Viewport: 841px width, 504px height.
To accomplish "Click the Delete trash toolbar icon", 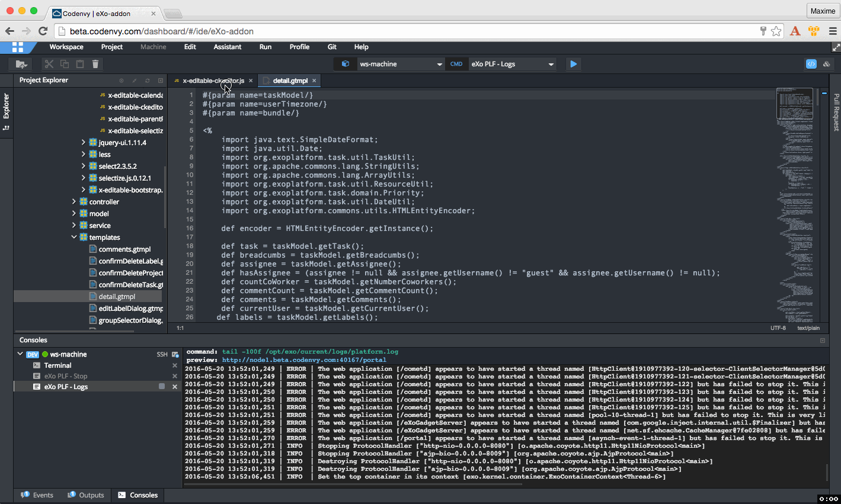I will tap(95, 64).
